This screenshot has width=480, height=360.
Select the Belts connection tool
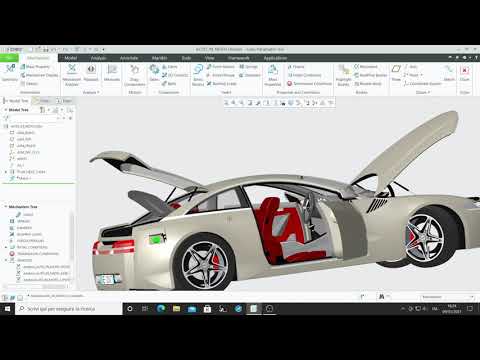pos(169,84)
